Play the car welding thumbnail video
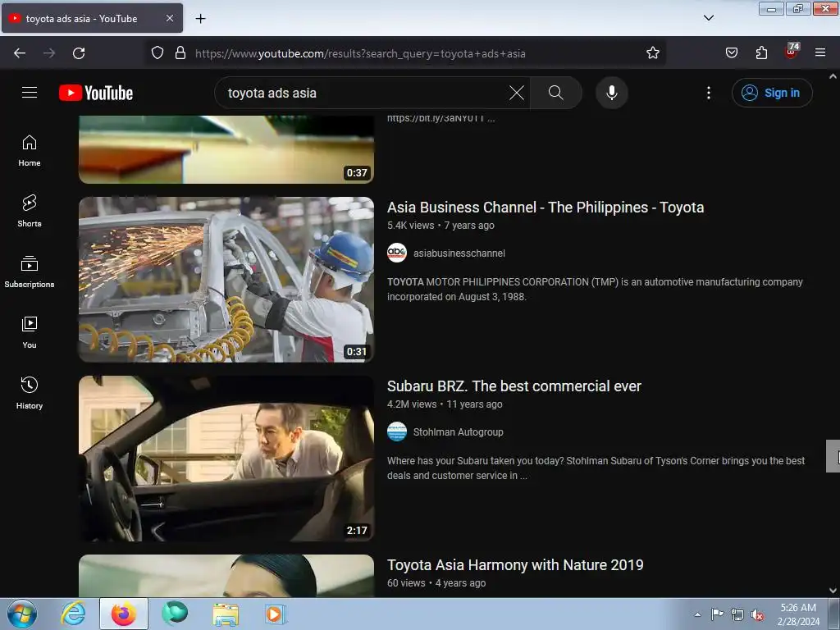Screen dimensions: 840x630 pos(226,280)
